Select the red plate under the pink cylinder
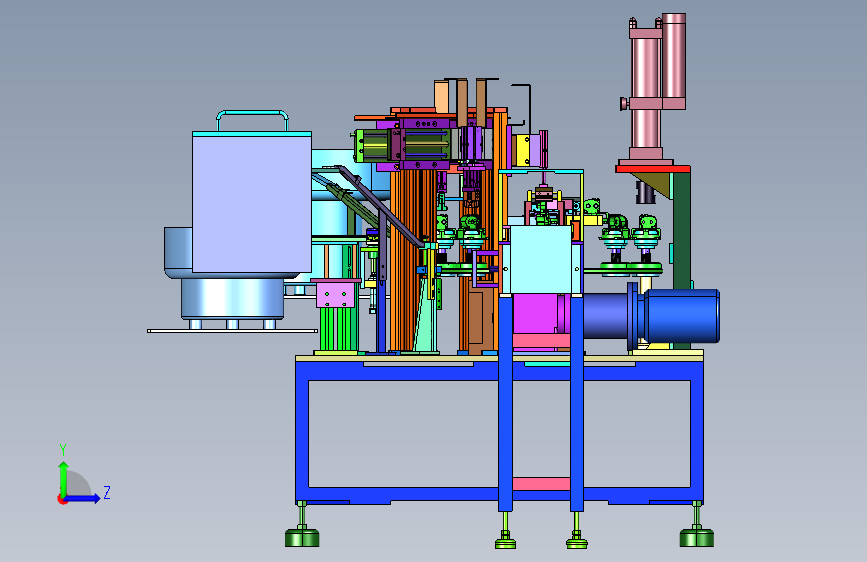Image resolution: width=867 pixels, height=562 pixels. point(653,169)
